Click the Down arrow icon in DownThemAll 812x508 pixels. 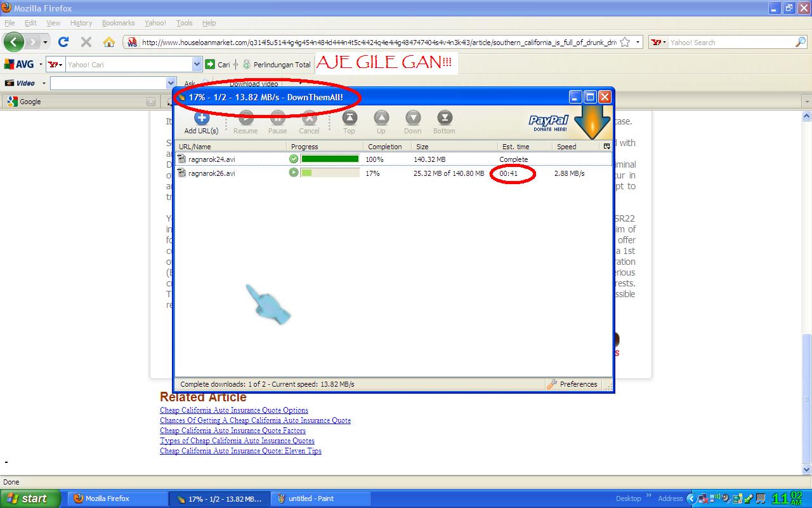coord(413,117)
